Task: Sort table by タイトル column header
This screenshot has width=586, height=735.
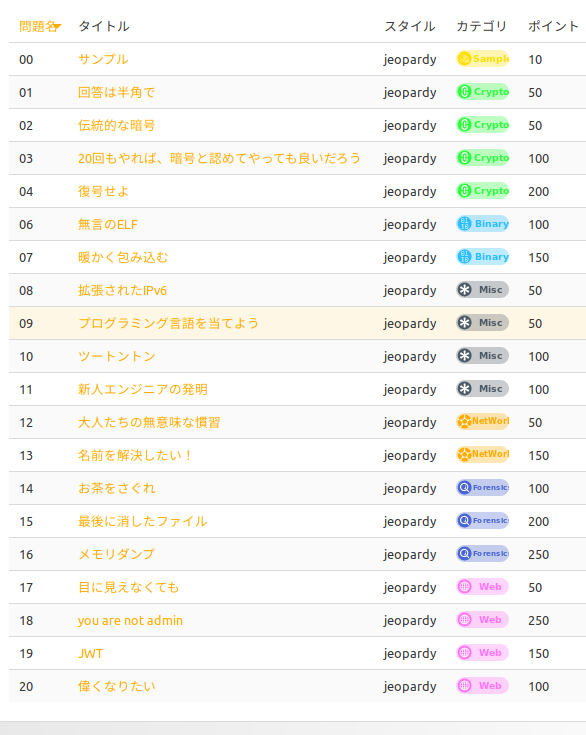Action: 104,26
